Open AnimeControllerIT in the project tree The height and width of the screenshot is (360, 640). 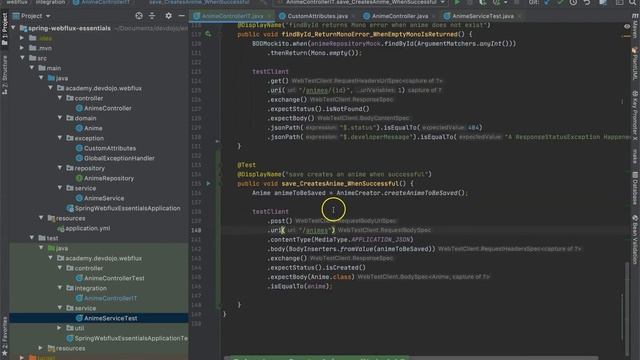pyautogui.click(x=110, y=298)
